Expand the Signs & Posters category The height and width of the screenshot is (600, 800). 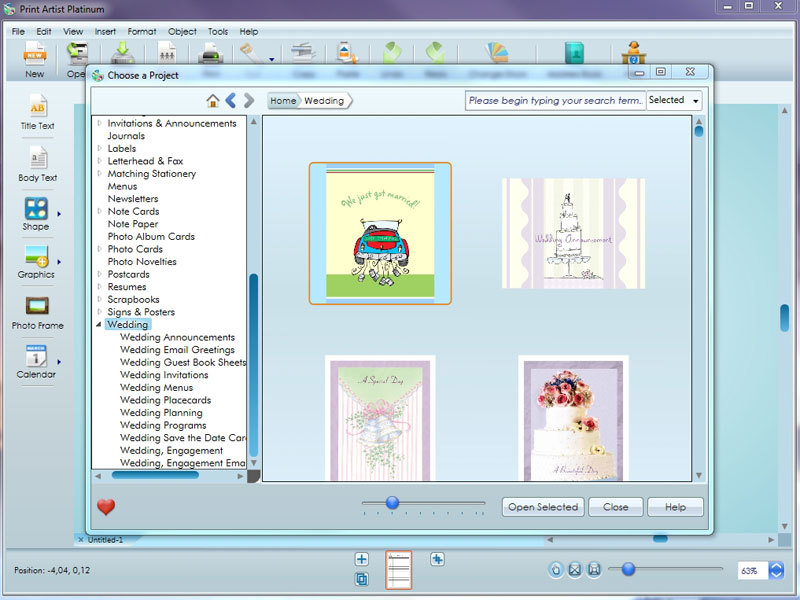click(99, 312)
